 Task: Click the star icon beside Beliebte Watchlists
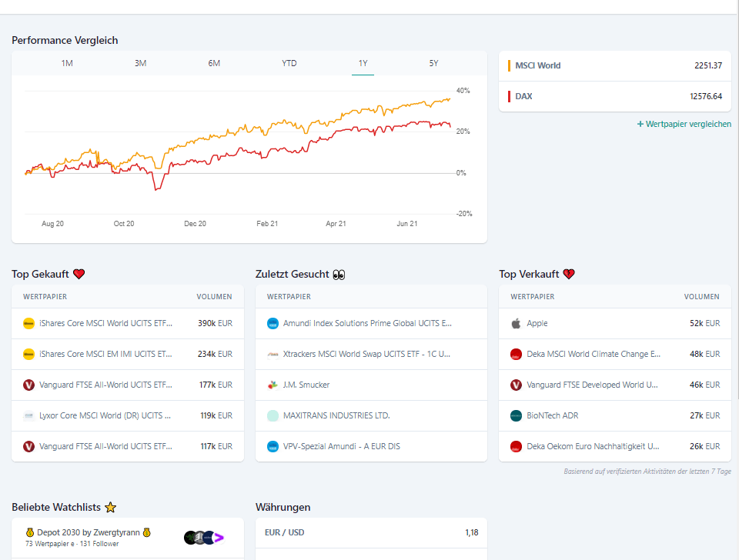pos(111,507)
